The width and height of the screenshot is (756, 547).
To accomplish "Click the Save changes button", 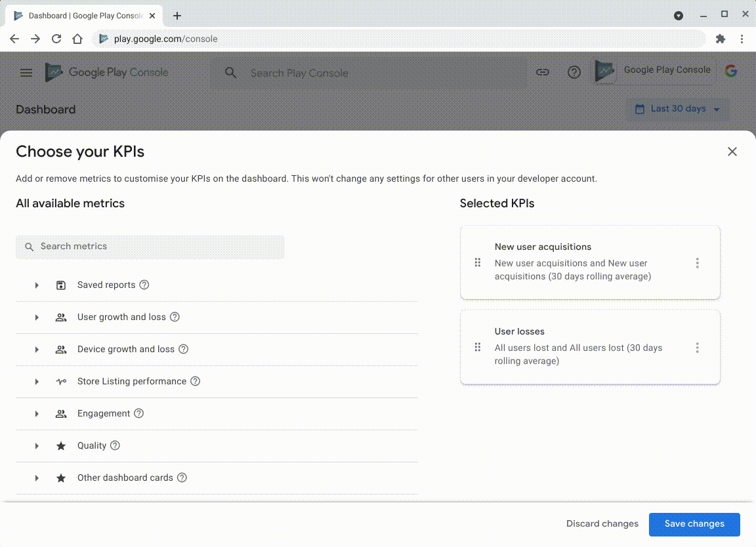I will 694,524.
